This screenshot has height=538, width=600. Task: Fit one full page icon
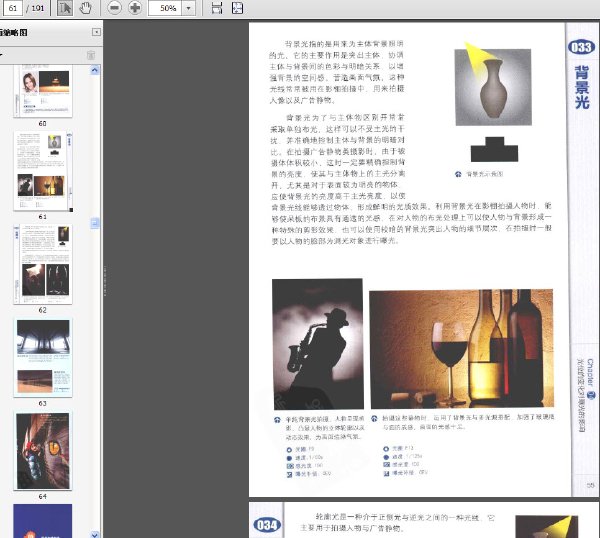(238, 8)
